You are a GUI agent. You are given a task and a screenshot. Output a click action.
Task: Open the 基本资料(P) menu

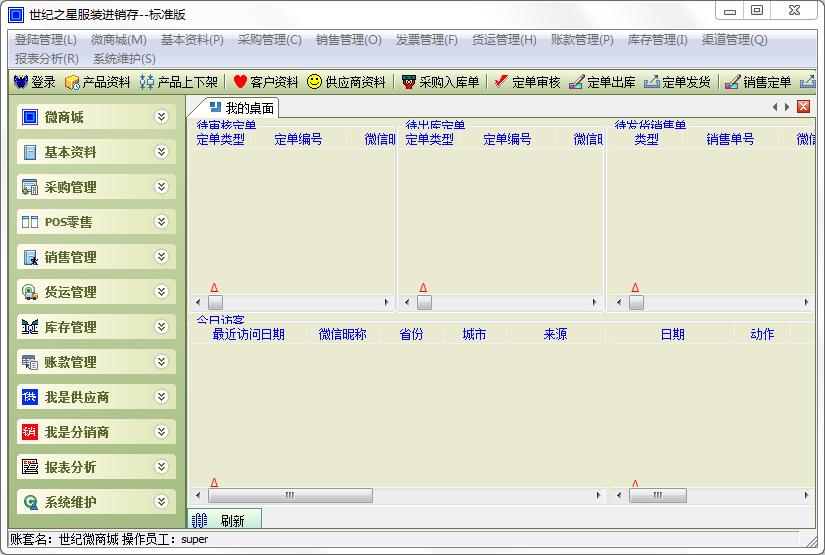pos(192,39)
